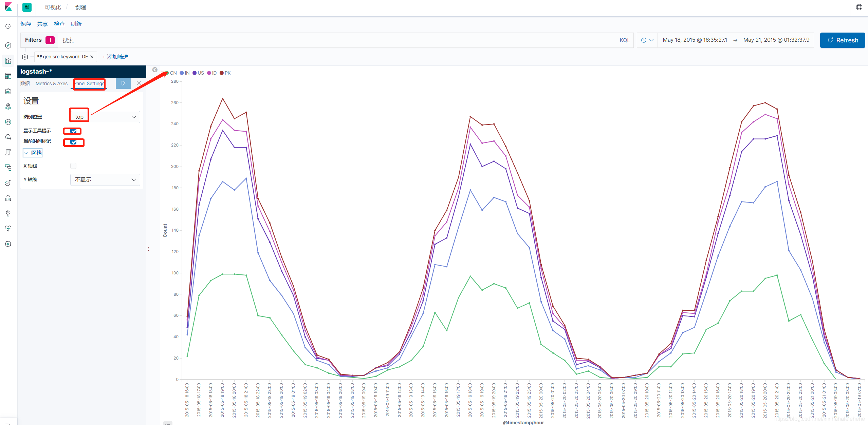
Task: Expand the Y轴线 不显示 dropdown
Action: [104, 179]
